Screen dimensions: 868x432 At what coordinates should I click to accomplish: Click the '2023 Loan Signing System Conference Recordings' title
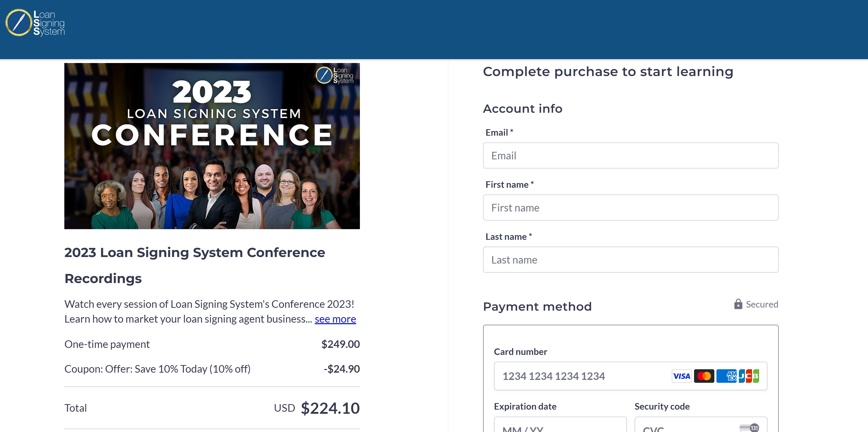click(x=195, y=265)
